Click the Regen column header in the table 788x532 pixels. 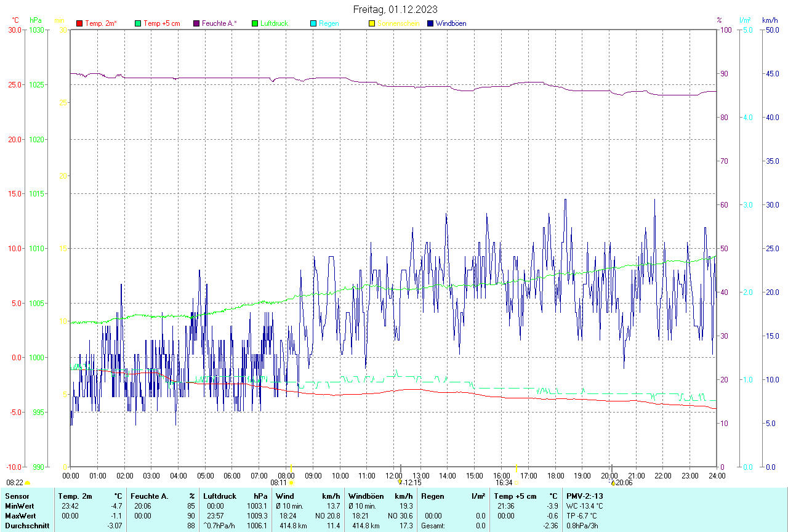(x=432, y=496)
